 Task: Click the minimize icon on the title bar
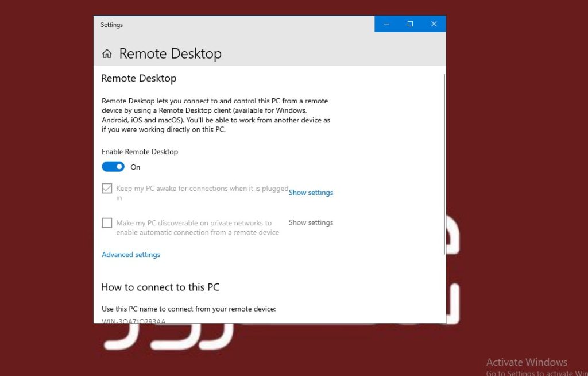(x=386, y=24)
